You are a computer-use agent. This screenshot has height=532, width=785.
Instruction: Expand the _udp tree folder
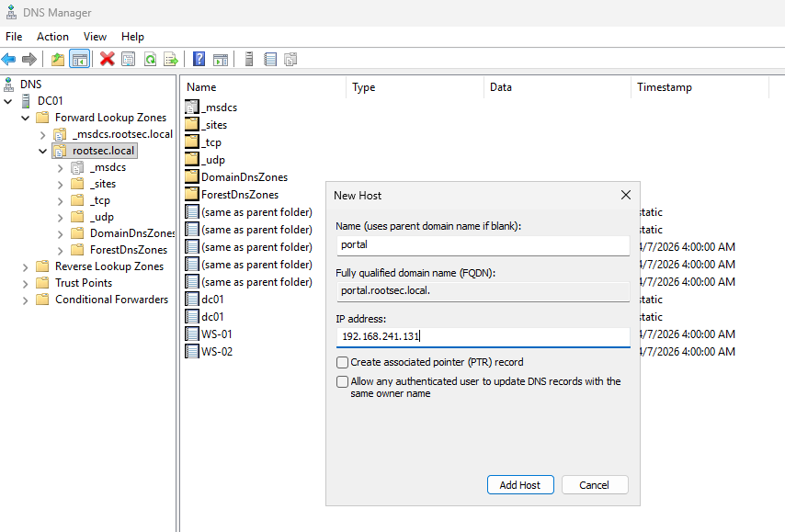60,218
